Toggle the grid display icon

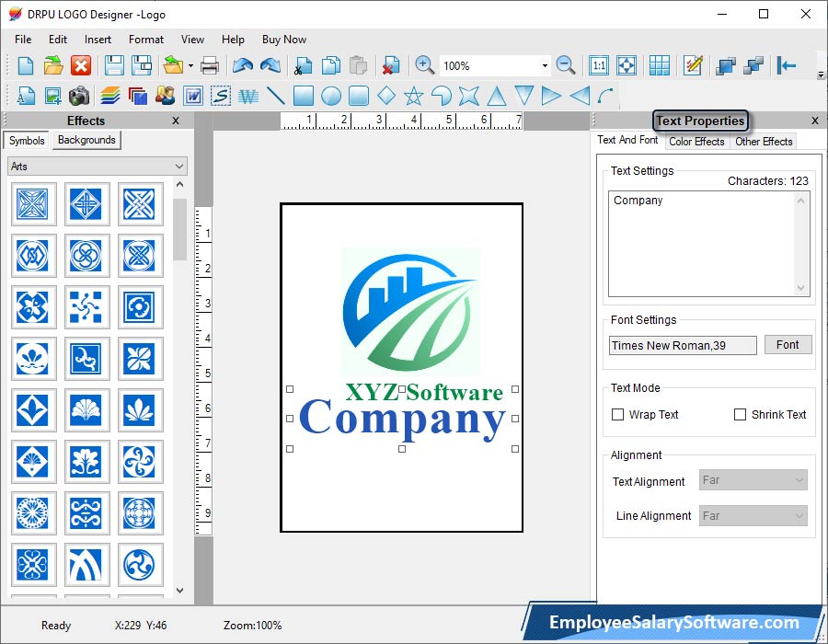tap(660, 66)
